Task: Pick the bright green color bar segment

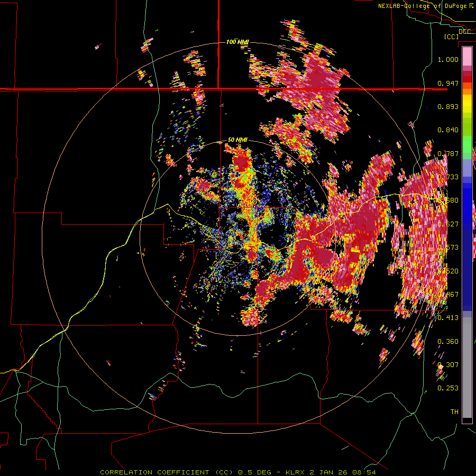Action: [x=467, y=145]
